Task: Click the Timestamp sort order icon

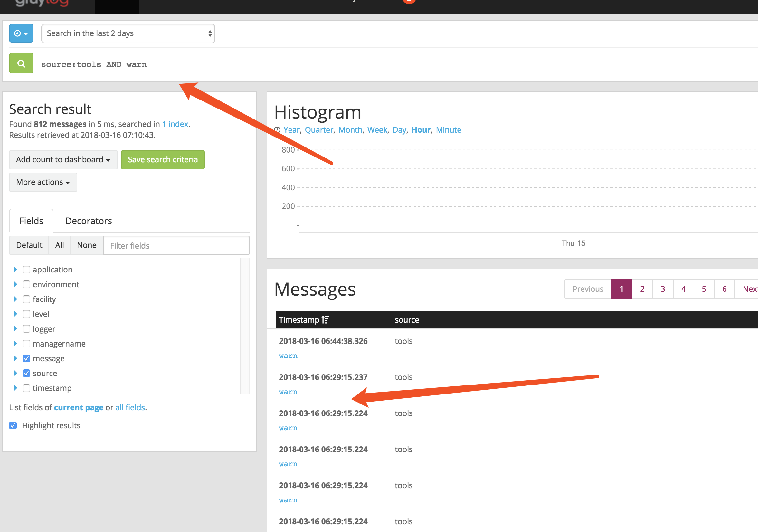Action: [x=325, y=320]
